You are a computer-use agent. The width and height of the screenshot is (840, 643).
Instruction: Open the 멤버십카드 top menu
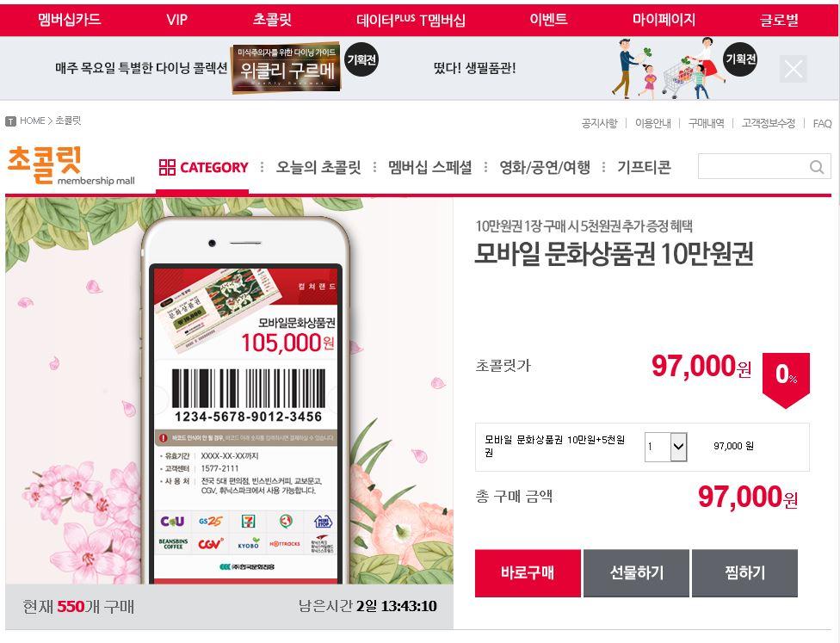pyautogui.click(x=70, y=20)
